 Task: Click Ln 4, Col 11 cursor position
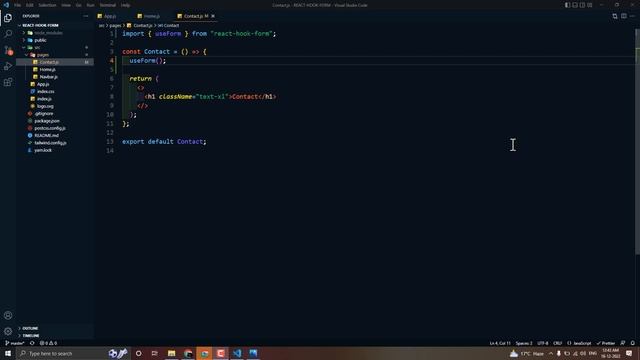[x=500, y=343]
